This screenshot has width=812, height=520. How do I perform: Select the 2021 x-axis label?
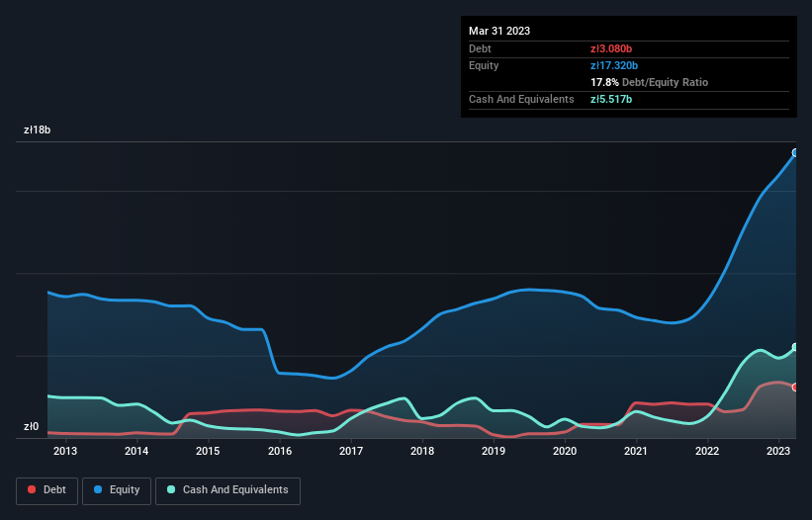pos(636,451)
